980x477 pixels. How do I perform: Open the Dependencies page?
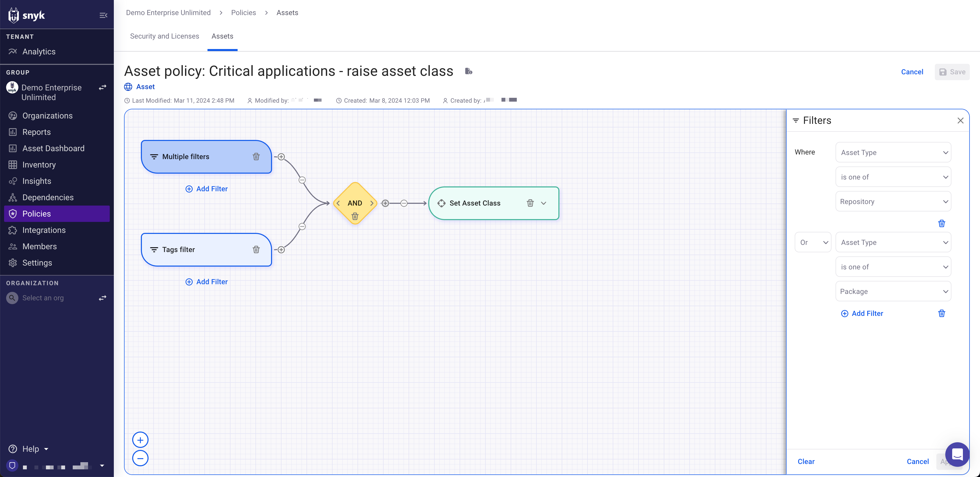point(47,197)
